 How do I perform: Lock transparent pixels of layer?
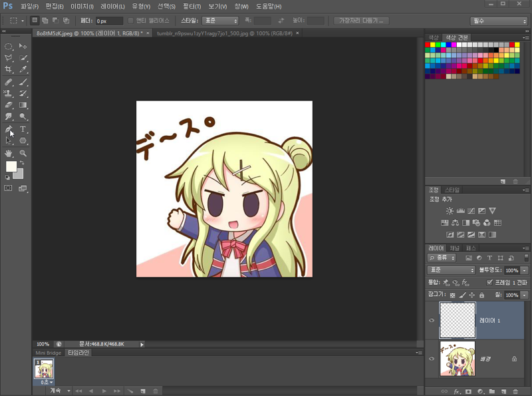(x=452, y=295)
